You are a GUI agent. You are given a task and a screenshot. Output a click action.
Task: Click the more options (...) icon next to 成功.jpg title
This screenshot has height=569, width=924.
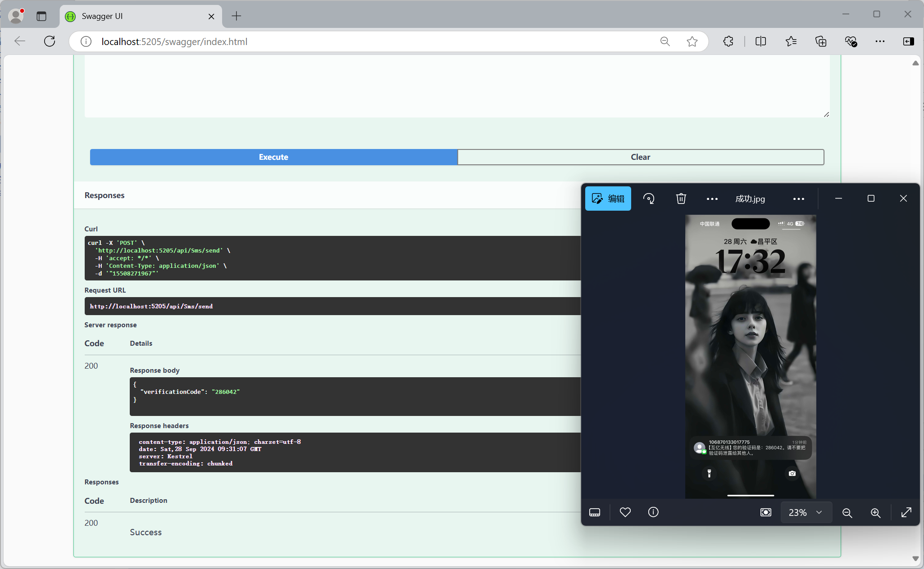tap(799, 199)
